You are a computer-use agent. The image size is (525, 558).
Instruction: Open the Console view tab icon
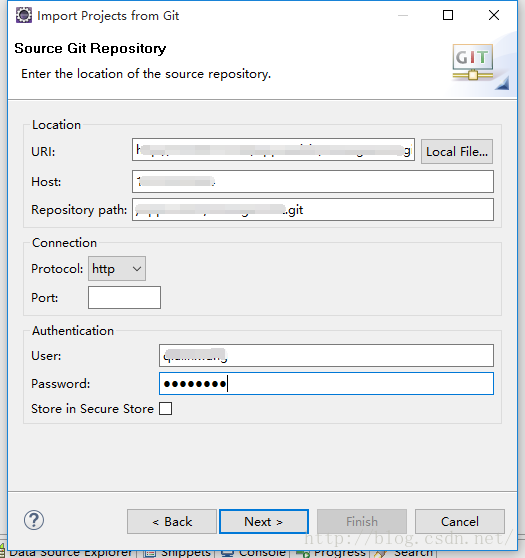click(x=227, y=553)
